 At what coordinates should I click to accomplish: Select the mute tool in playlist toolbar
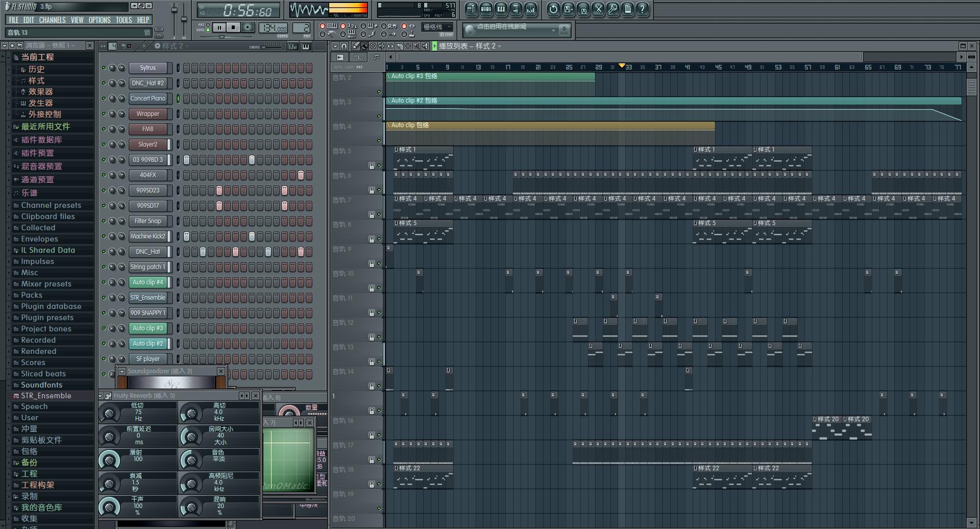[382, 46]
